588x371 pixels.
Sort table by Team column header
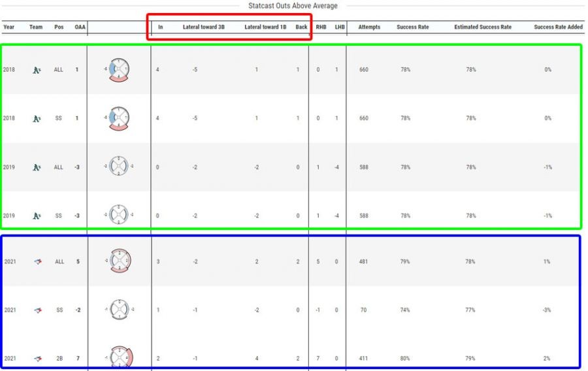click(36, 27)
